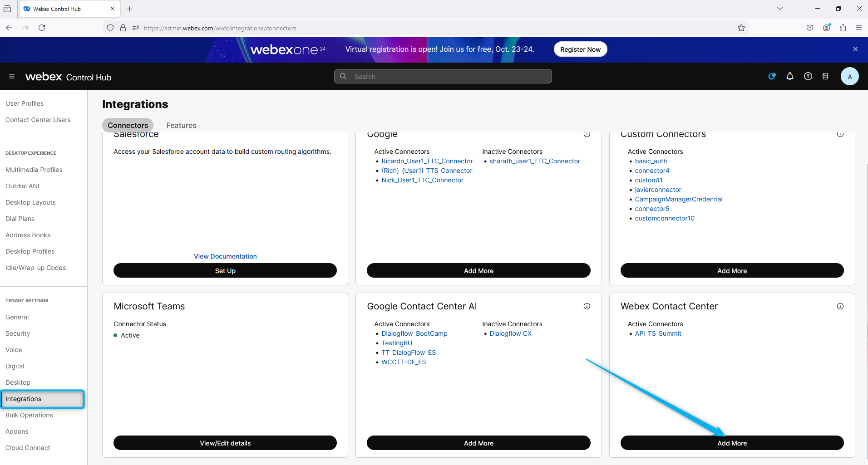Bookmark this page with the star icon

[x=741, y=28]
